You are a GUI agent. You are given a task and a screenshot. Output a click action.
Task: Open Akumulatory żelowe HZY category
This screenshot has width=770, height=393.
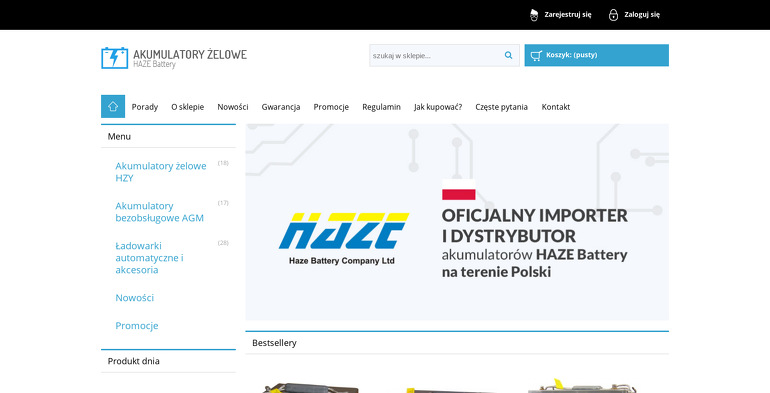click(161, 172)
